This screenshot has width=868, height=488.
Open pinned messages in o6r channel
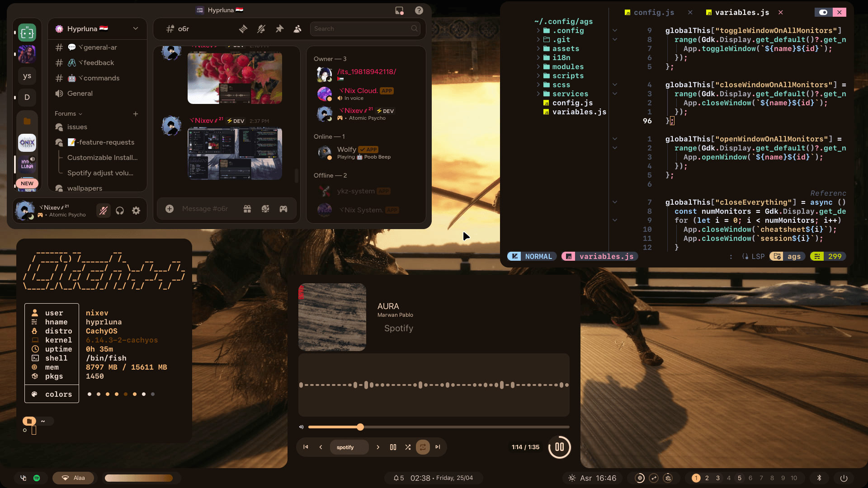(x=279, y=29)
